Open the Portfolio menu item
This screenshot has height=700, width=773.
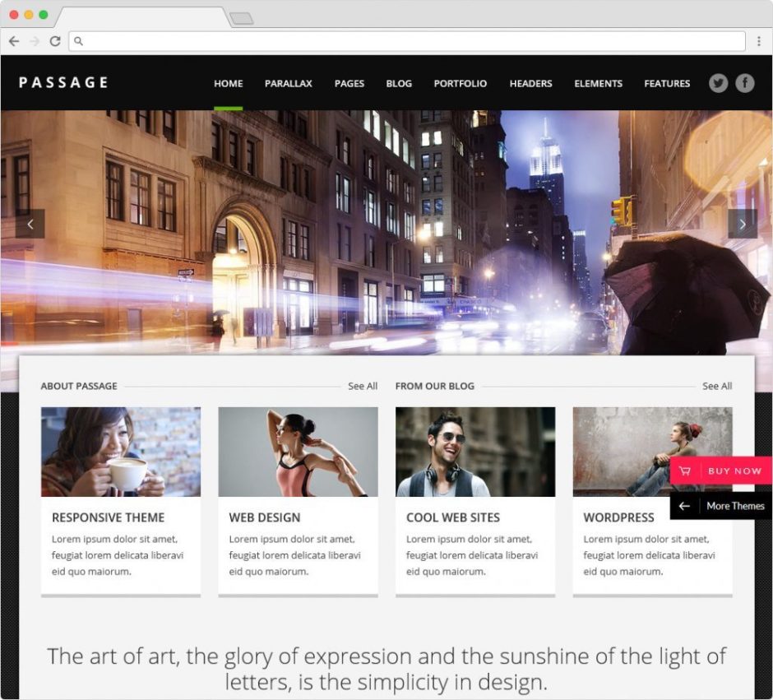(x=460, y=83)
